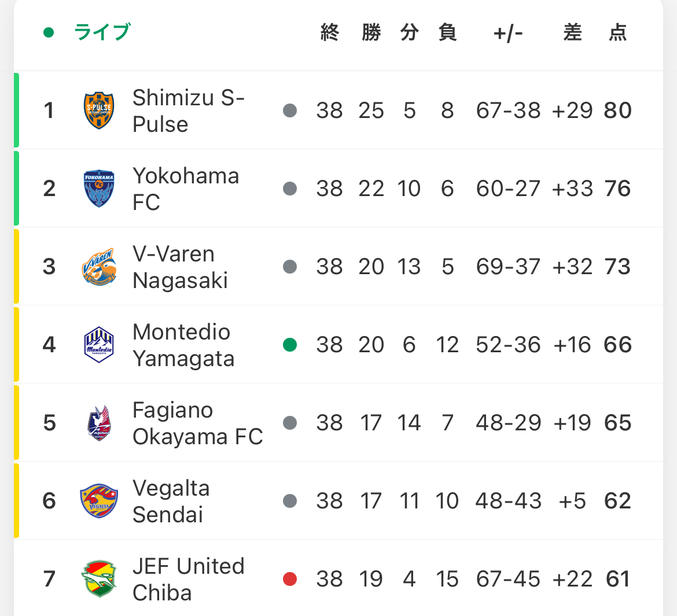The height and width of the screenshot is (616, 677).
Task: Open the Yokohama FC team name
Action: pyautogui.click(x=186, y=189)
